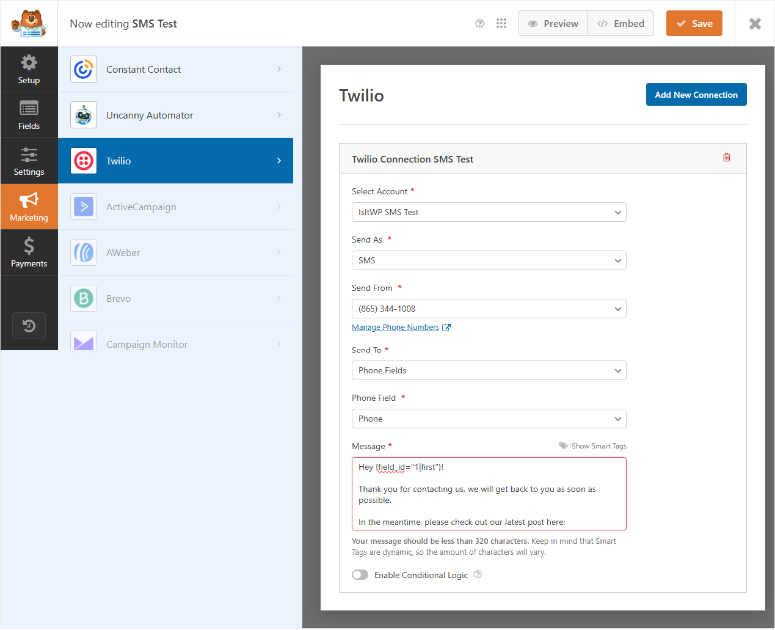Open the Send From number dropdown
Viewport: 775px width, 630px height.
coord(489,309)
